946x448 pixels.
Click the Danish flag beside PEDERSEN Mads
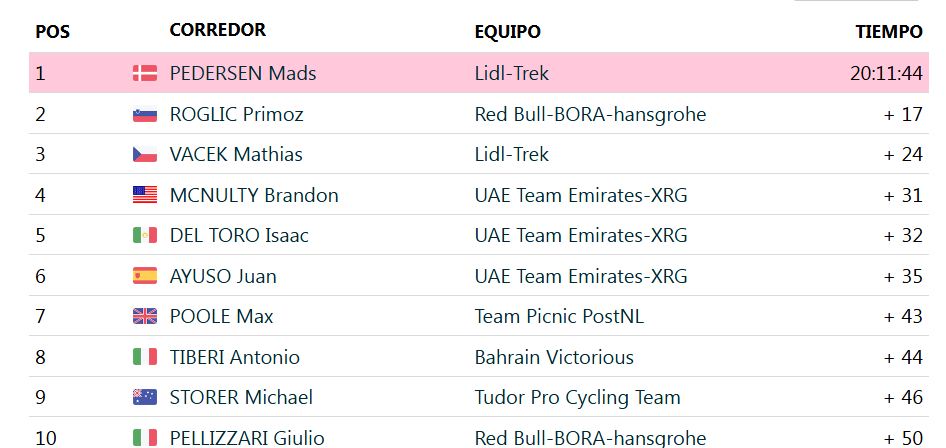coord(145,73)
